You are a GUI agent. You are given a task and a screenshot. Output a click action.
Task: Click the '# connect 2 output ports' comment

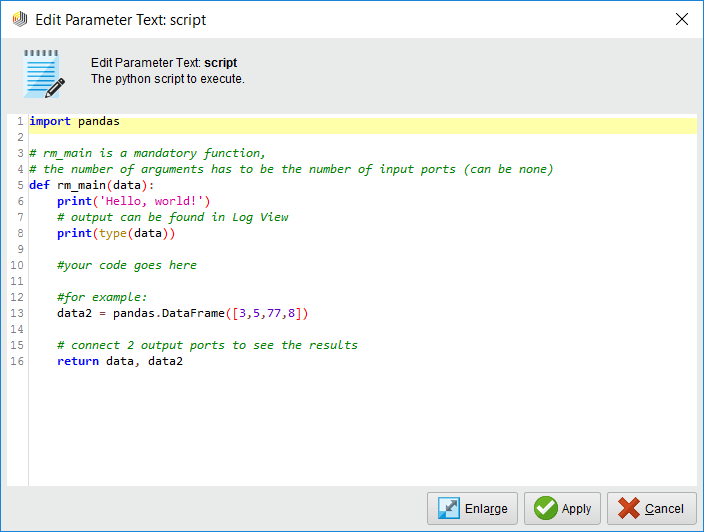[x=207, y=345]
